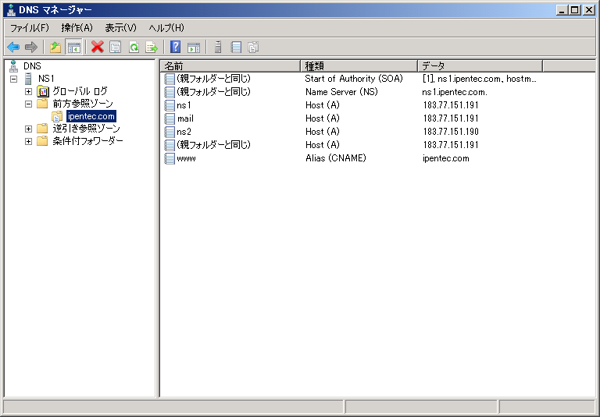
Task: Click the DNS root node icon
Action: (x=14, y=66)
